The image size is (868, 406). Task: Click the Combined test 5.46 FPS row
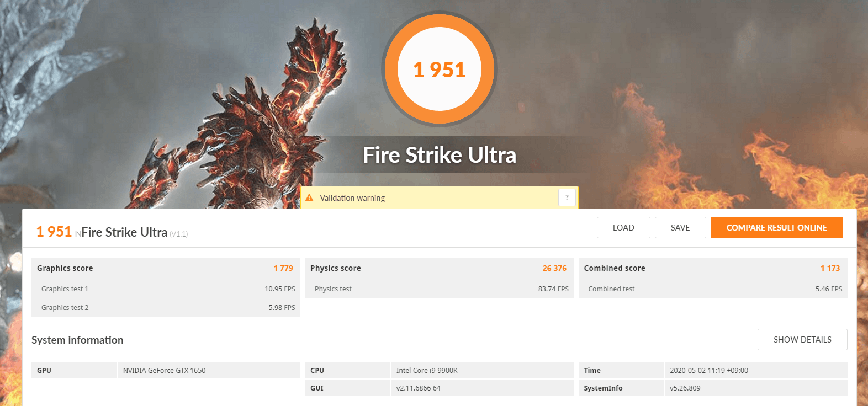(713, 289)
